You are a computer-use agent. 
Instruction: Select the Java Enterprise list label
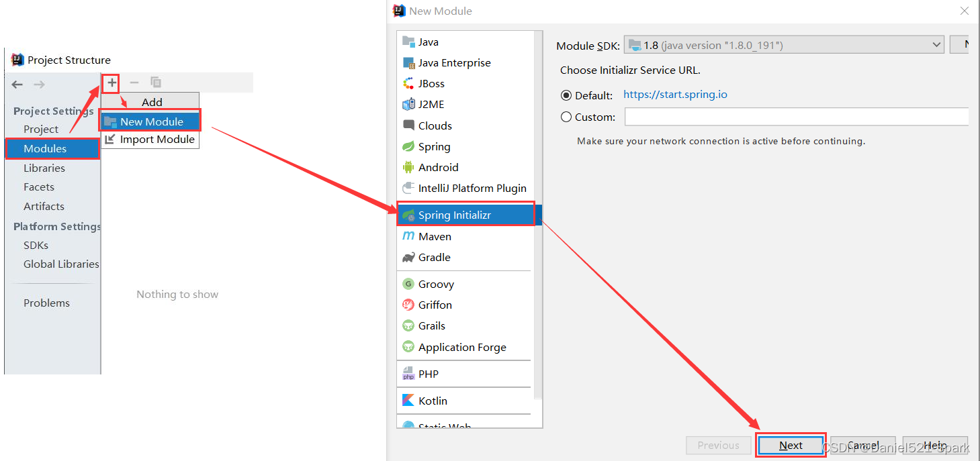[x=455, y=63]
